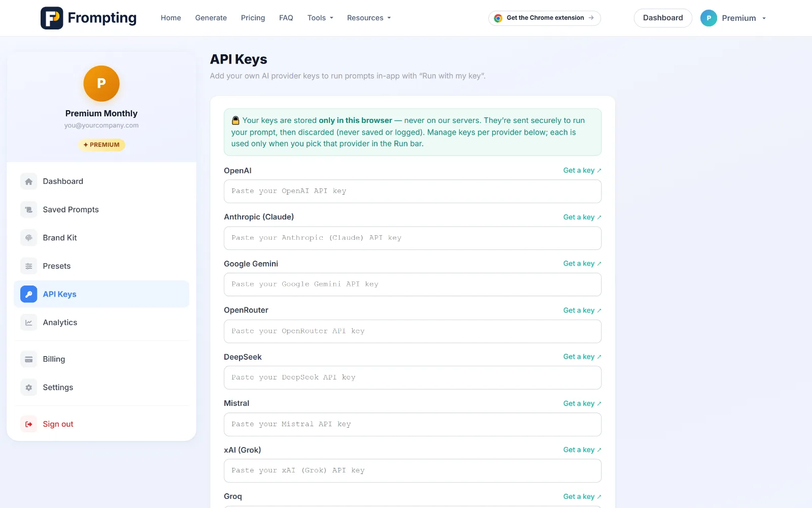Select Saved Prompts label in sidebar
Viewport: 812px width, 508px height.
click(71, 209)
